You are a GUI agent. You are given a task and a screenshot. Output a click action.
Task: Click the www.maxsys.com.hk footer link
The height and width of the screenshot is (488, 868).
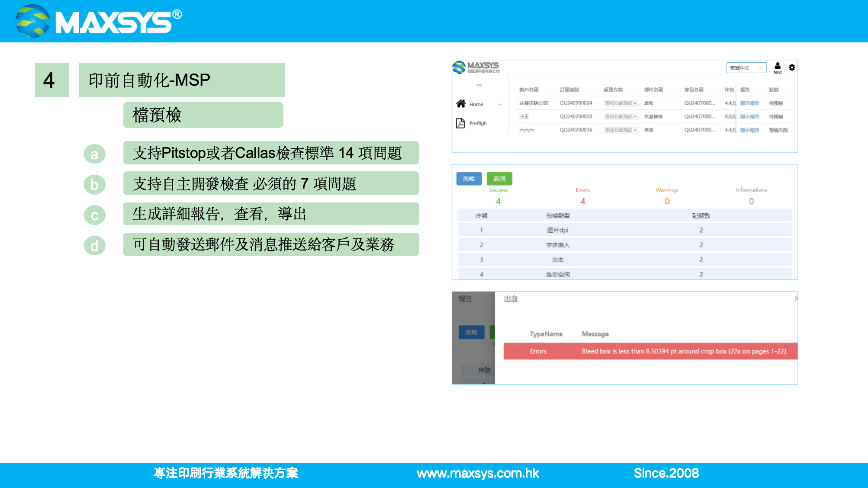[478, 473]
